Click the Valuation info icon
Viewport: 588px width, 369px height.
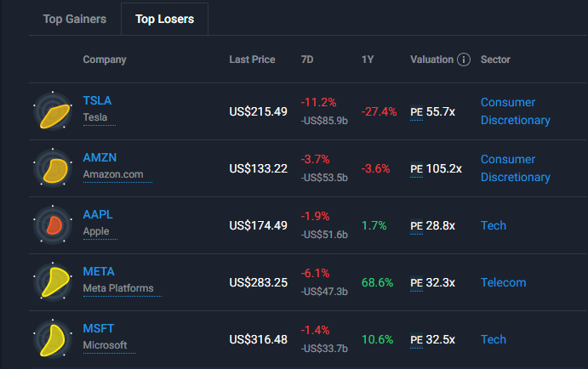tap(464, 60)
